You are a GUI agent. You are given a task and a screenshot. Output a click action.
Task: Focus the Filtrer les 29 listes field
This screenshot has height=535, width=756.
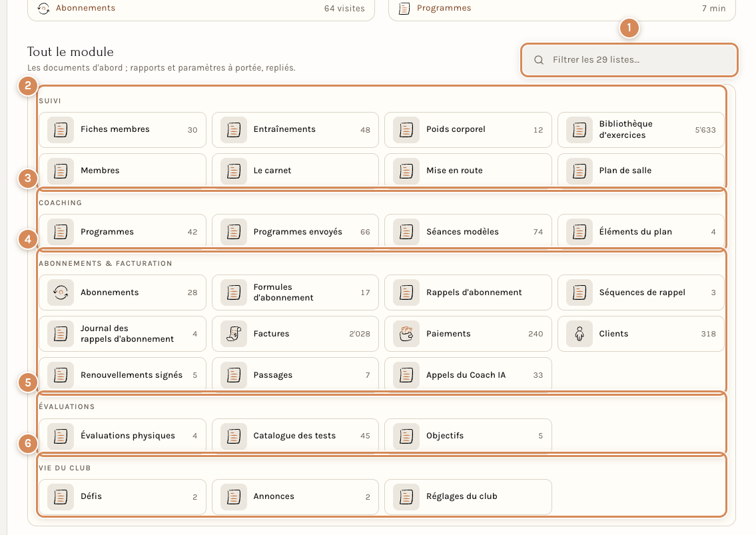click(x=629, y=60)
